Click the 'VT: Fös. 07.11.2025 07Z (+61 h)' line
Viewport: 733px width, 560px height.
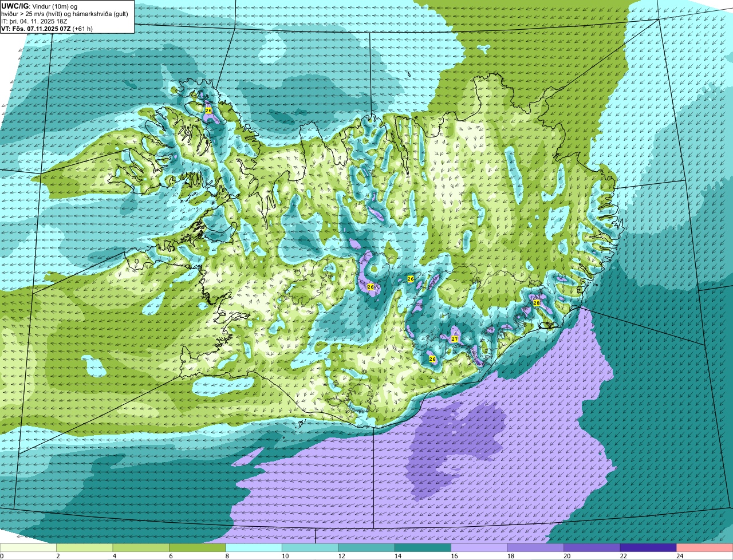[47, 28]
